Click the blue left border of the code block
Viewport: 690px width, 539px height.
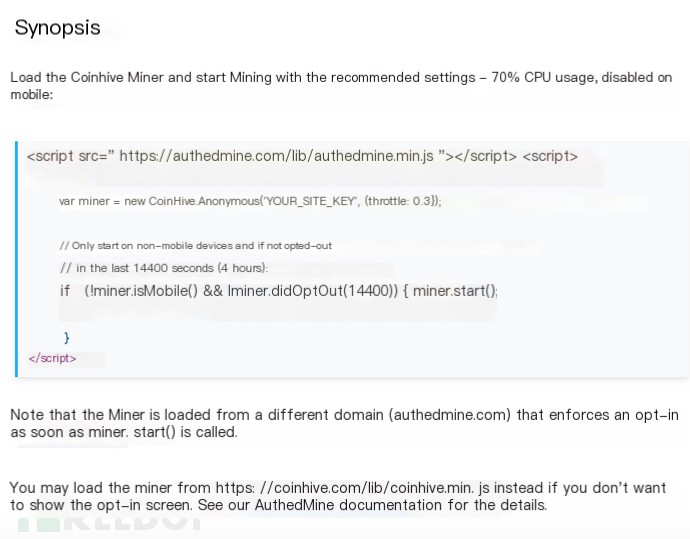pos(17,259)
